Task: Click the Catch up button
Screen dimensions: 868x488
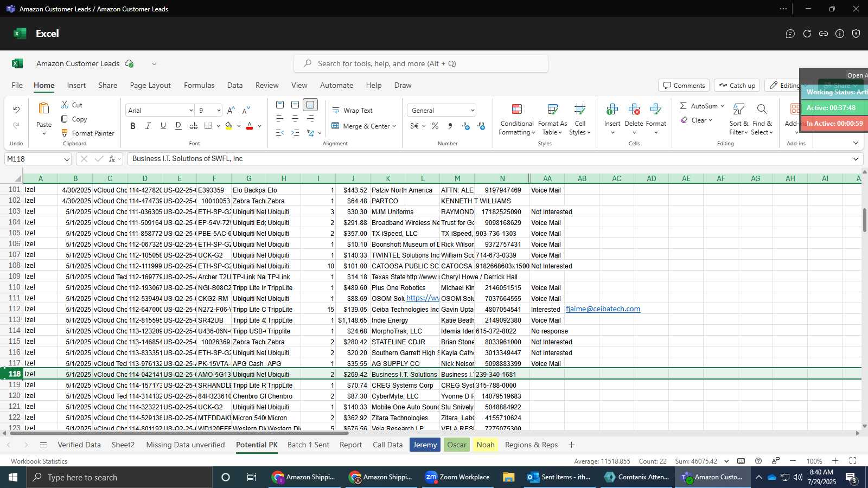Action: (737, 85)
